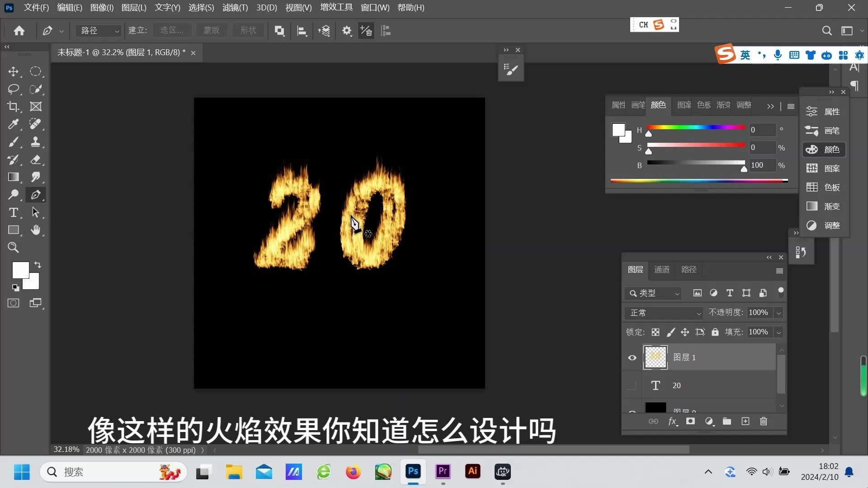Pick the Zoom tool
The width and height of the screenshot is (868, 488).
coord(14,247)
